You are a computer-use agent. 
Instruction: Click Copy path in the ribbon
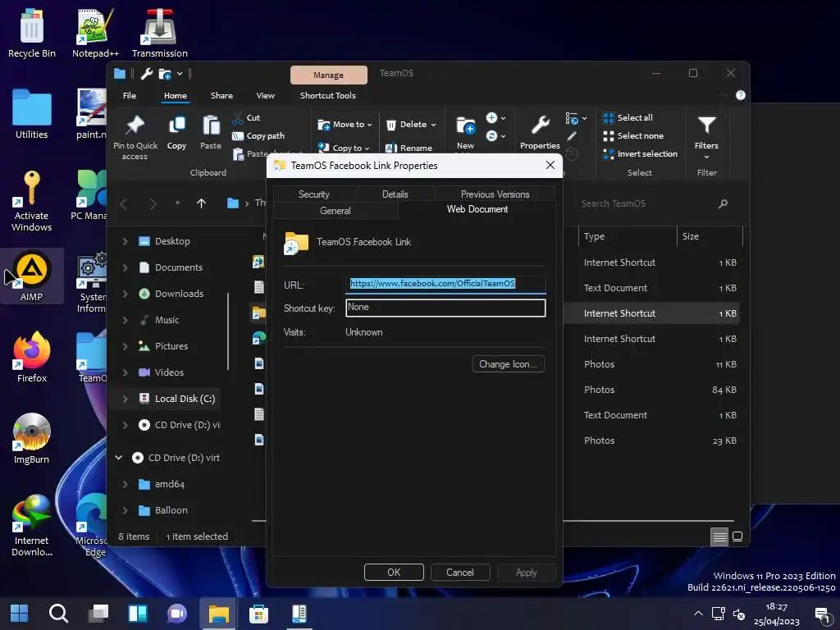pos(258,136)
